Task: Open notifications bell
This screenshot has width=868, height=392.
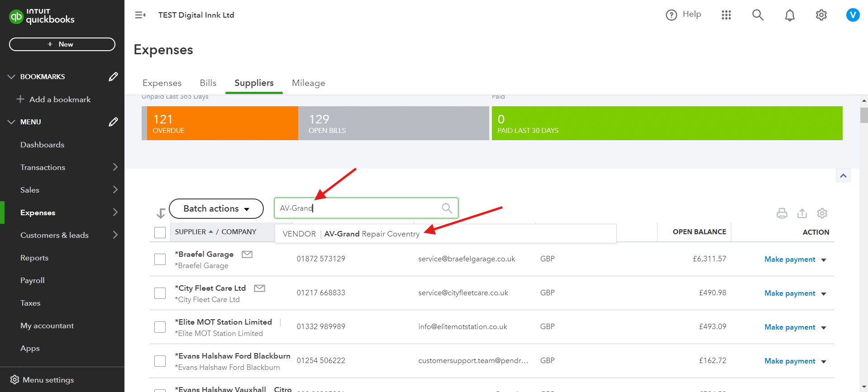Action: pyautogui.click(x=790, y=15)
